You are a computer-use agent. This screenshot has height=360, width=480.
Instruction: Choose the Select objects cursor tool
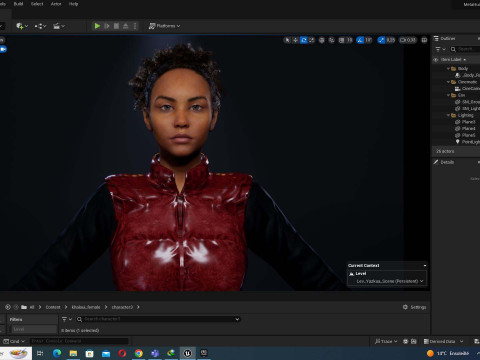point(287,40)
